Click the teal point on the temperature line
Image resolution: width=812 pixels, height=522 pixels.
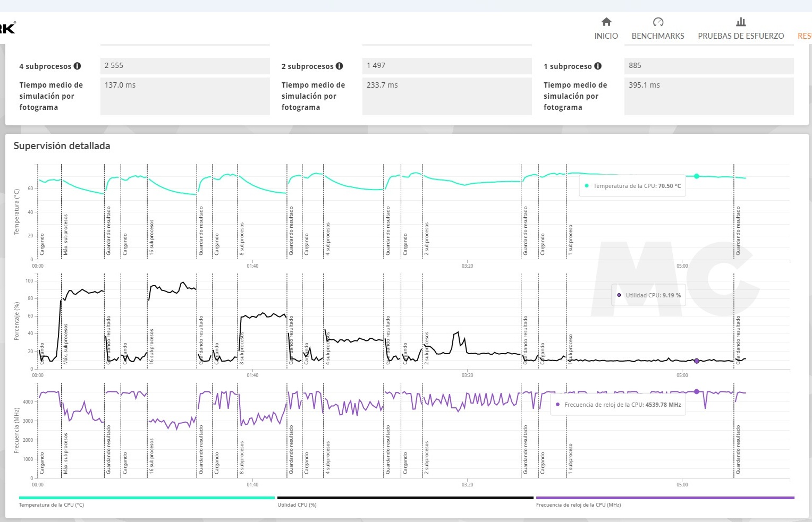click(x=696, y=176)
